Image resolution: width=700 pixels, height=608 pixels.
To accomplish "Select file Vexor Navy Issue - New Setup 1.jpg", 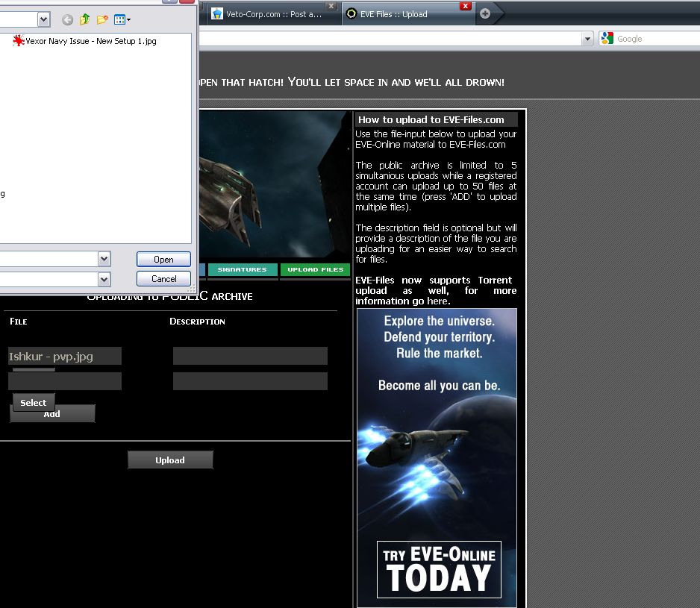I will [x=84, y=41].
